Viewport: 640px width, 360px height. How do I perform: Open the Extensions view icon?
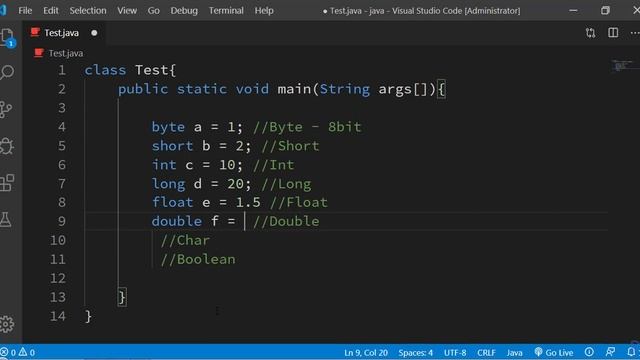click(x=7, y=183)
